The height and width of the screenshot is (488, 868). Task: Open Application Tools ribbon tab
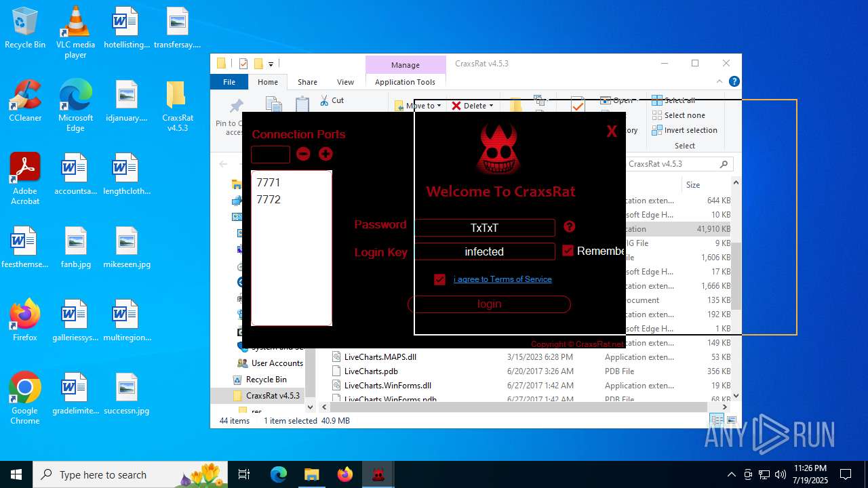[406, 82]
